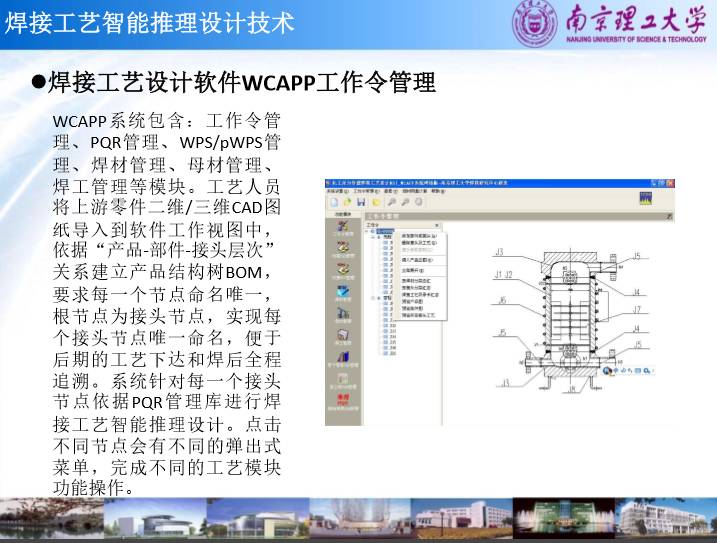Collapse the second component node in tree

click(x=373, y=298)
